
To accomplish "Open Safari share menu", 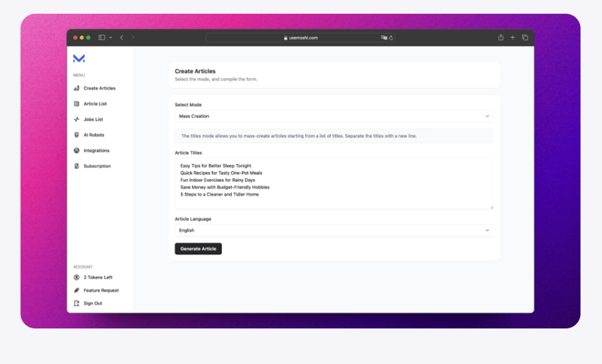I will [x=500, y=37].
